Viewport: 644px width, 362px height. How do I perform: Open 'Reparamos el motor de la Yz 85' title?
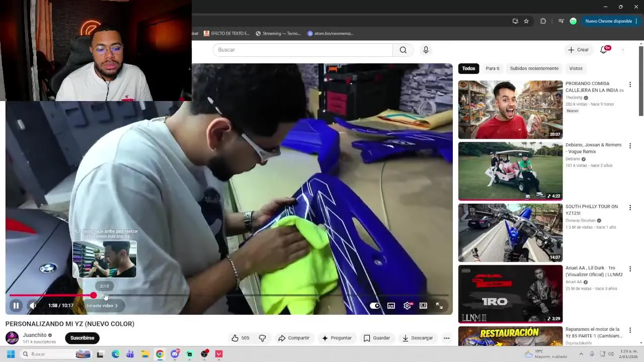click(594, 332)
